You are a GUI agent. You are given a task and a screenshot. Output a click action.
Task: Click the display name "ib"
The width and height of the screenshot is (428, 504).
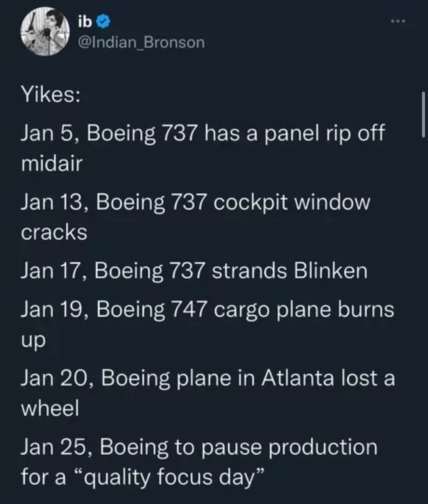click(x=85, y=22)
